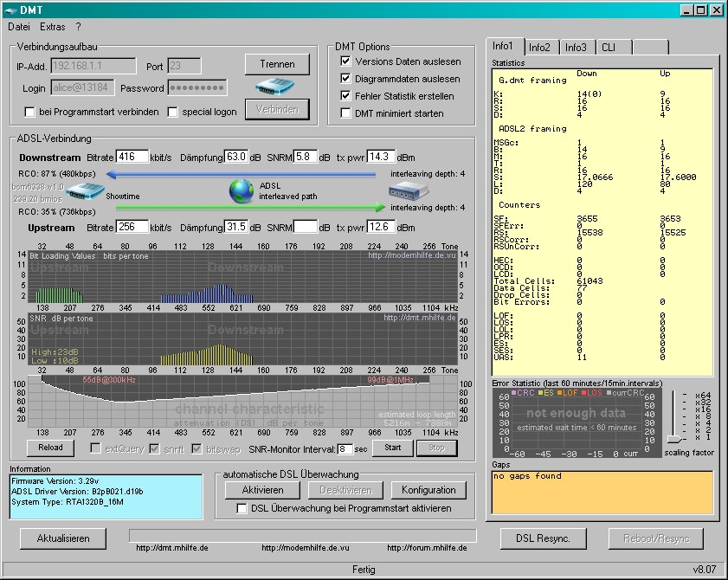Adjust the scaling factor slider
The height and width of the screenshot is (580, 728).
tap(673, 439)
